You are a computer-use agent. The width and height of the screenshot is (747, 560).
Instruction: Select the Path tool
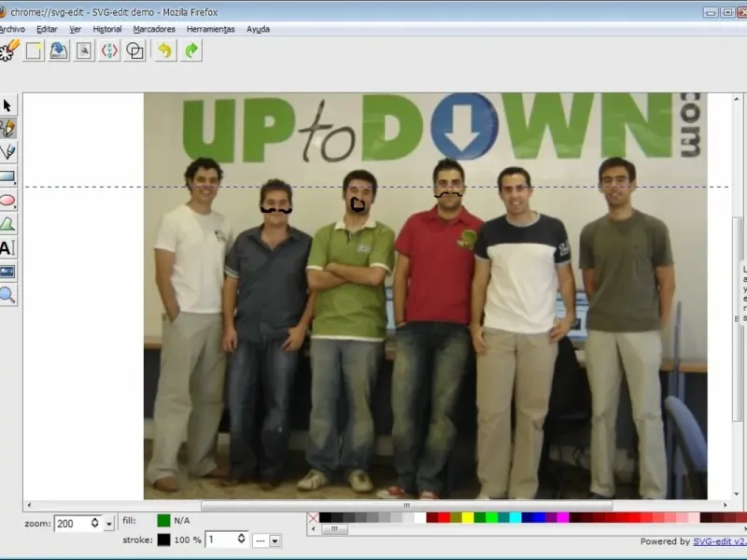(7, 224)
